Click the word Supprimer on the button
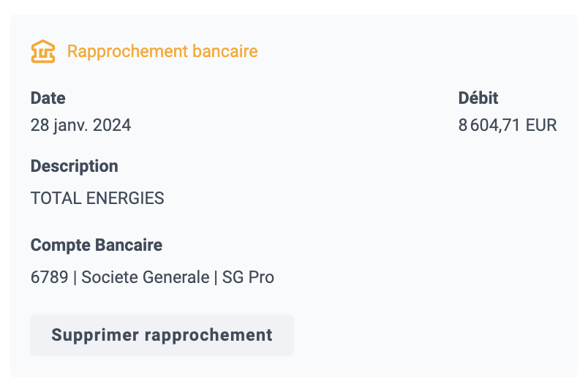The image size is (588, 389). (x=95, y=336)
